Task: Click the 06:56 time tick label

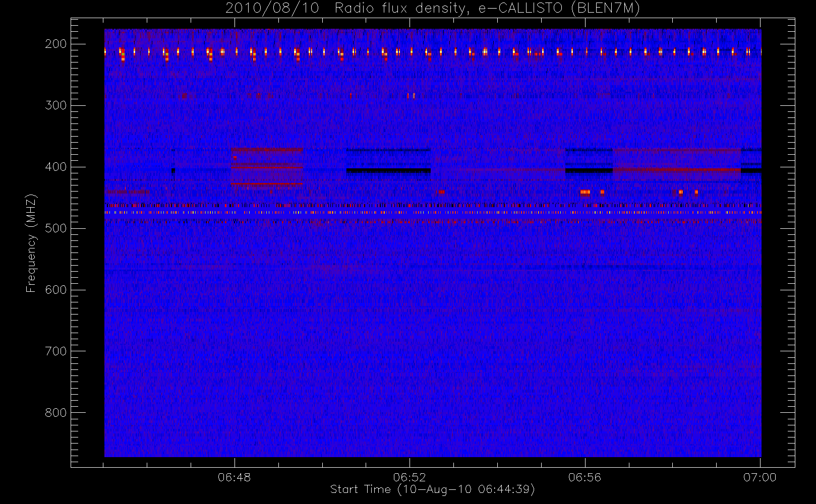Action: [585, 477]
